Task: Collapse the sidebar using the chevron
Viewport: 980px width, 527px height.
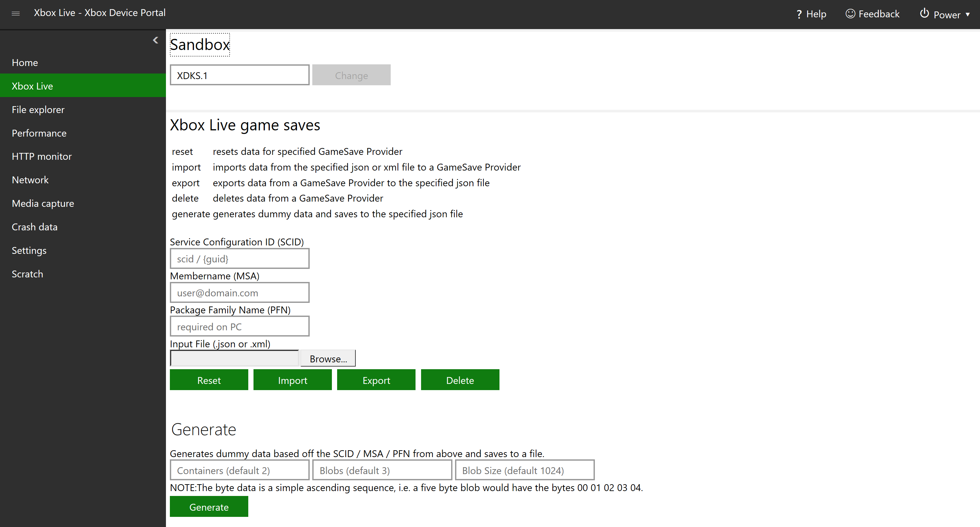Action: pos(155,40)
